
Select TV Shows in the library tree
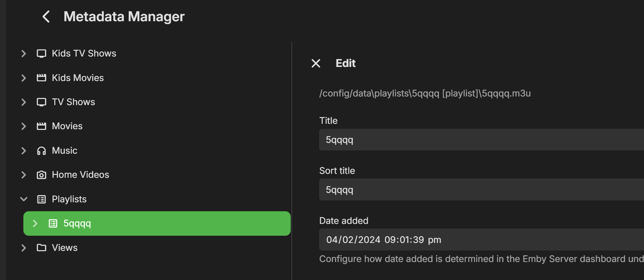point(73,102)
